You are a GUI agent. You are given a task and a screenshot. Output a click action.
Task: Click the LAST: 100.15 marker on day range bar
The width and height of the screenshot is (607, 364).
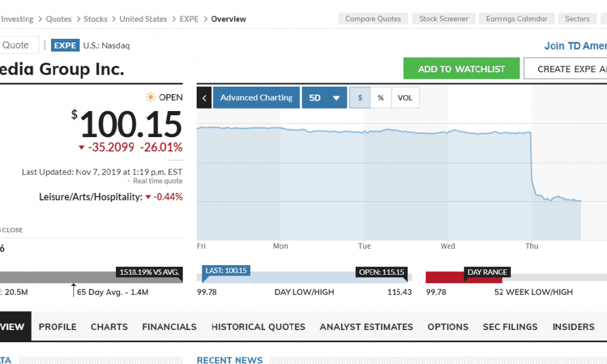coord(226,271)
